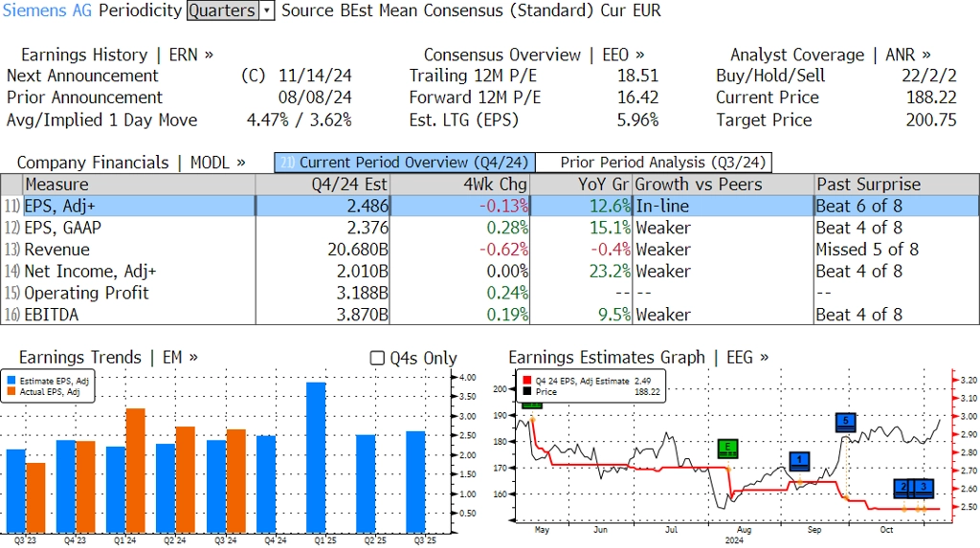Select row 11 EPS, Adj+
This screenshot has width=980, height=548.
click(x=490, y=207)
